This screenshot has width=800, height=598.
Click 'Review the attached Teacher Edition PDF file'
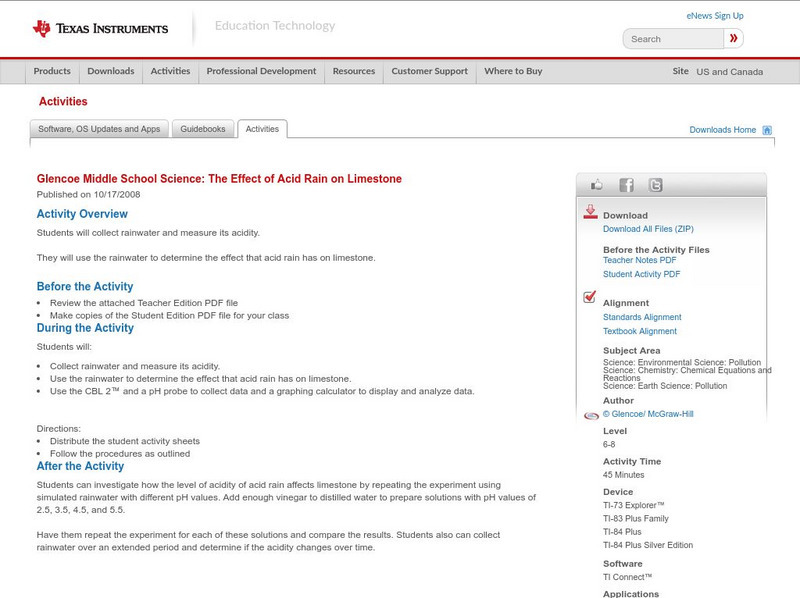[x=144, y=303]
